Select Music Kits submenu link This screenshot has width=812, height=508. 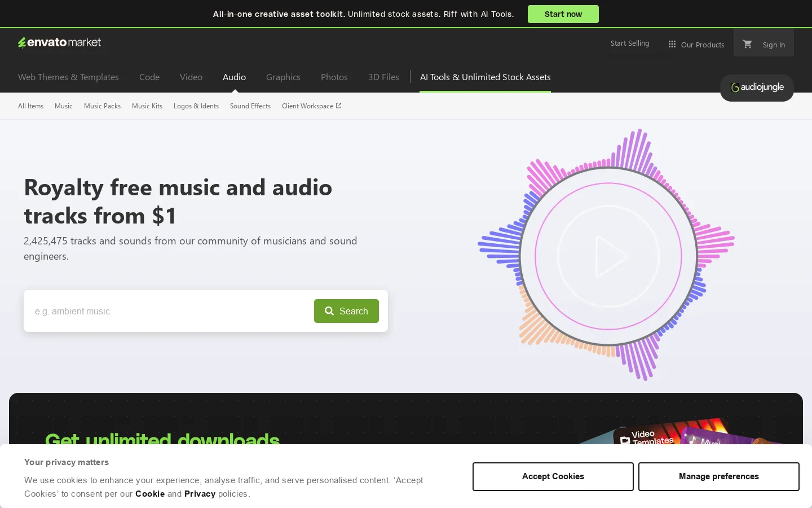pyautogui.click(x=147, y=106)
